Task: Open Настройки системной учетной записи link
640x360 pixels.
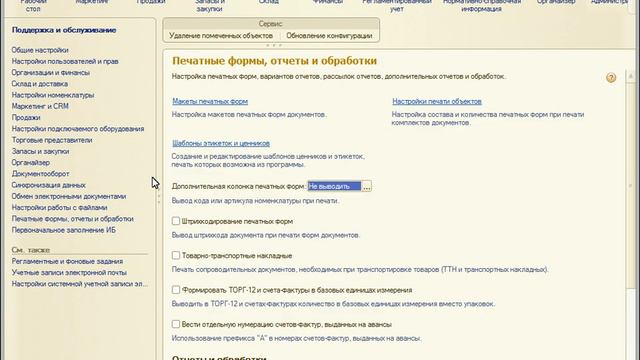Action: coord(80,284)
